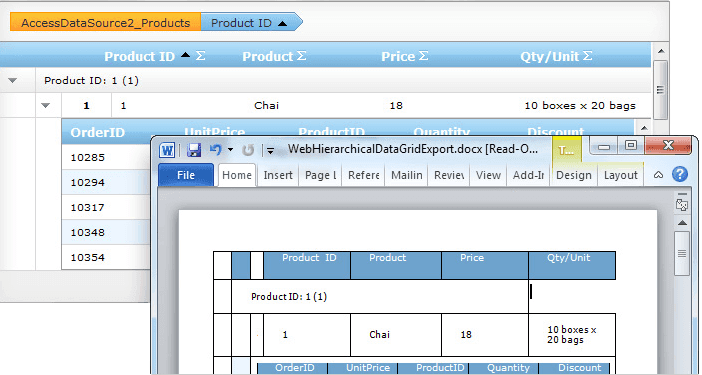Click the 18 cell in Word table

tap(485, 335)
